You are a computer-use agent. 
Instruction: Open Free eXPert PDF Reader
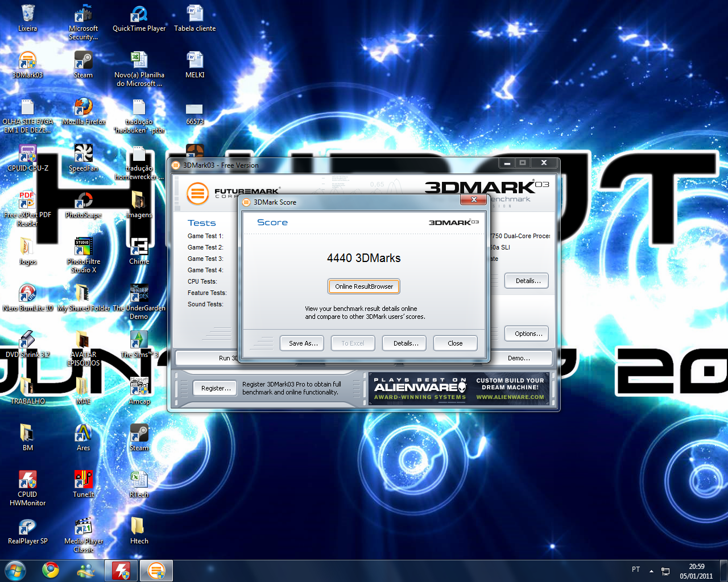(27, 209)
